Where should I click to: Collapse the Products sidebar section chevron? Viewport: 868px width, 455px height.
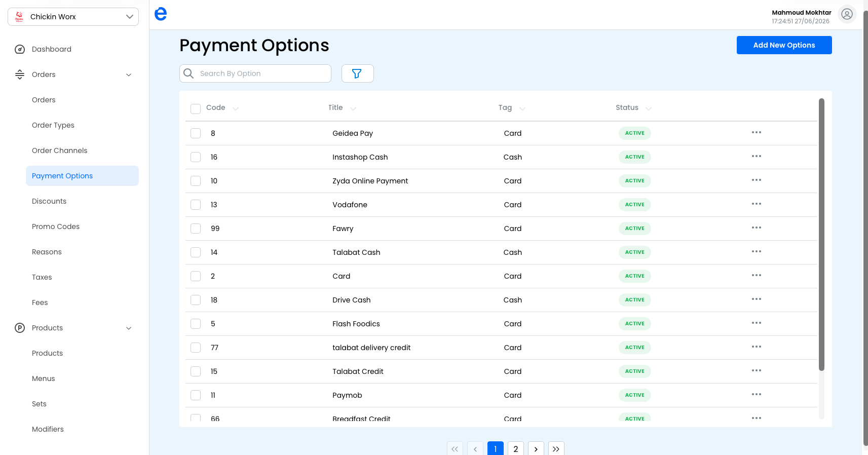click(x=129, y=328)
